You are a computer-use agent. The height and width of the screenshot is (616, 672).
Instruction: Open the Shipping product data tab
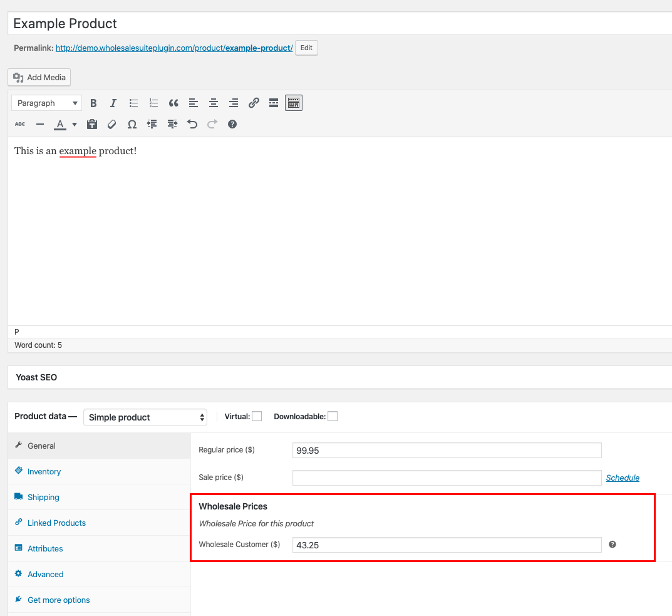[43, 497]
